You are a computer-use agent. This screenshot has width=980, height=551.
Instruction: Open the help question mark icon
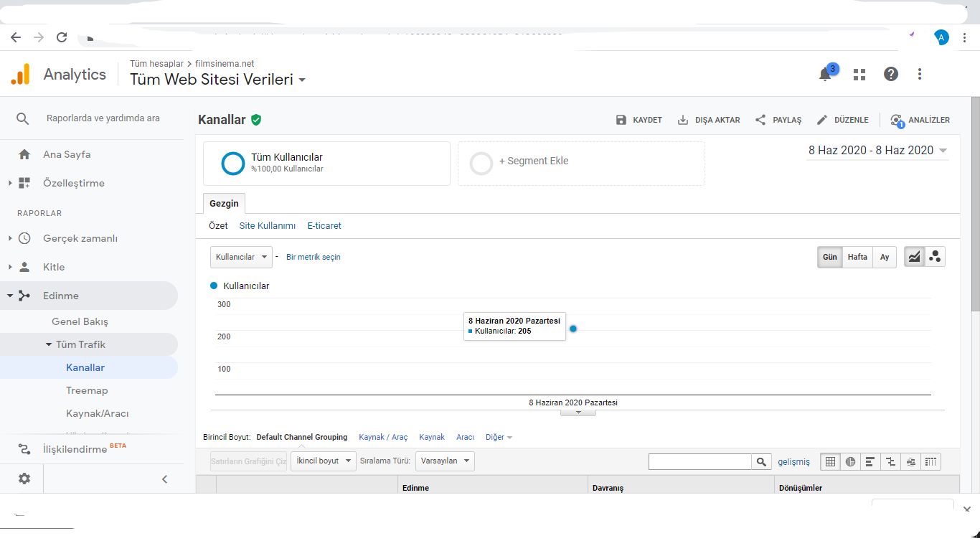[x=891, y=74]
